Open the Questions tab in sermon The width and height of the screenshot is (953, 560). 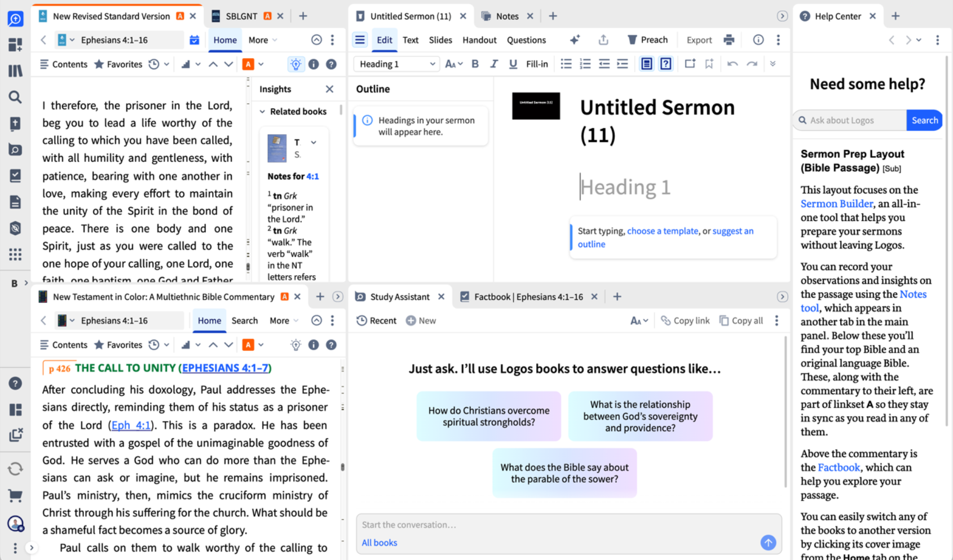(x=526, y=40)
